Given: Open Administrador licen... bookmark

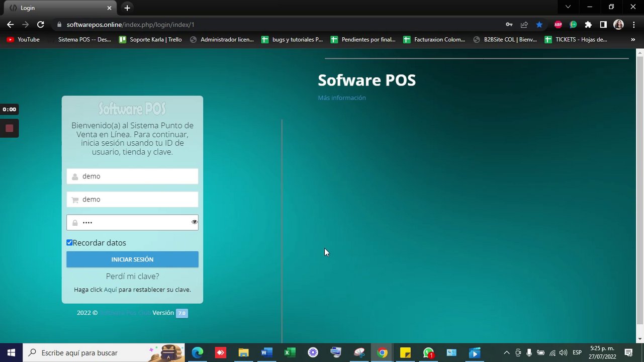Looking at the screenshot, I should tap(222, 39).
